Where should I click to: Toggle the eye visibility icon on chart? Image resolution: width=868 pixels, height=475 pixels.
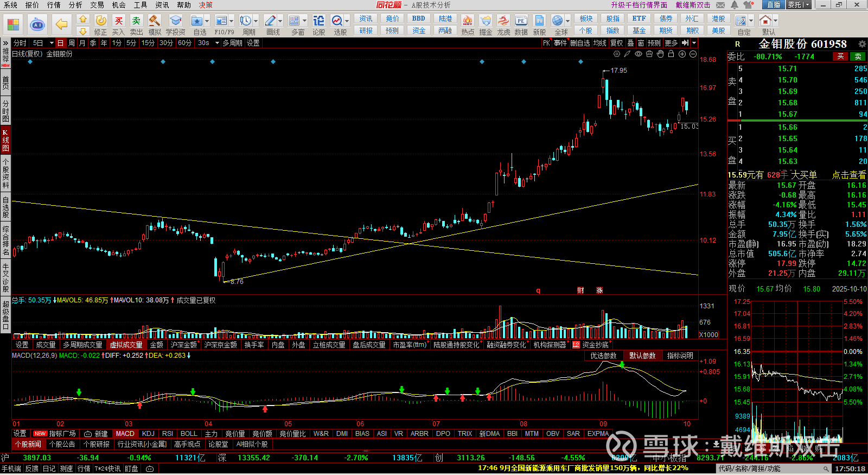click(639, 54)
